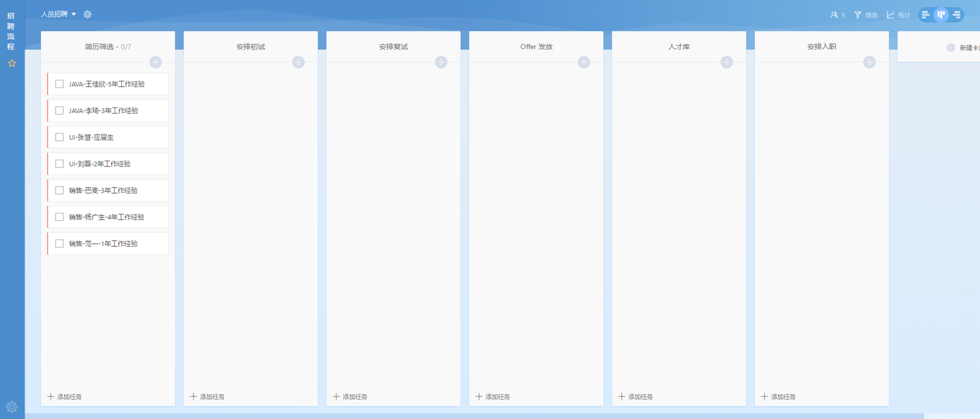
Task: Check JAVA-王佳欣-5年工作经验 task checkbox
Action: point(59,84)
